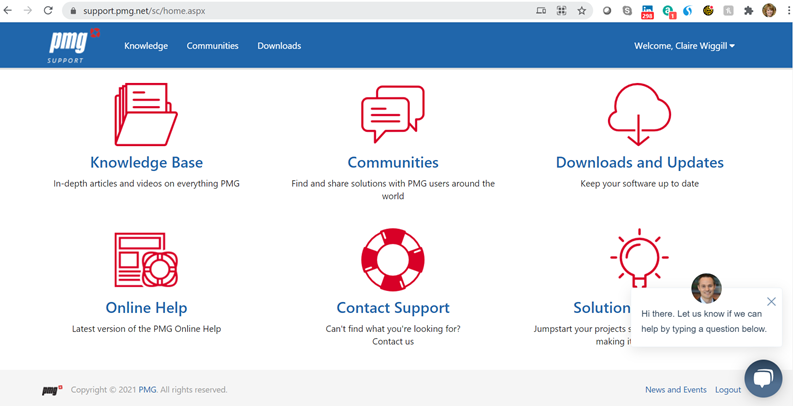Click the cloud download icon
Screen dimensions: 793x406
click(639, 115)
